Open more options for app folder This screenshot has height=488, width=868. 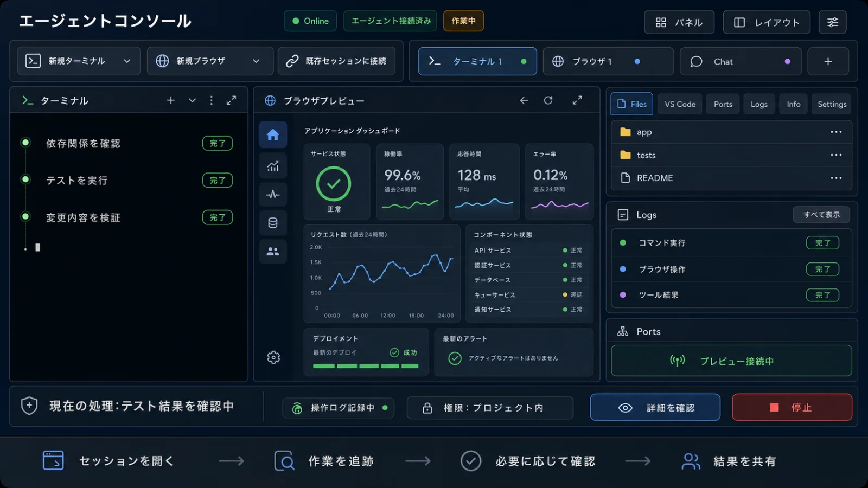click(x=836, y=132)
